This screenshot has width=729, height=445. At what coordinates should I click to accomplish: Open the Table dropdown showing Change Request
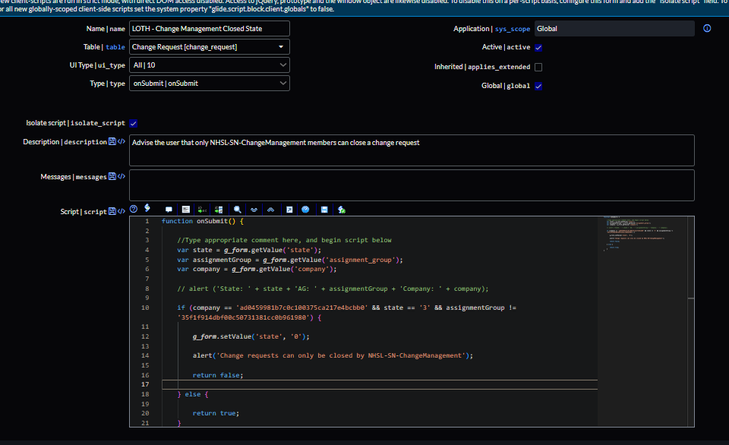click(x=209, y=47)
